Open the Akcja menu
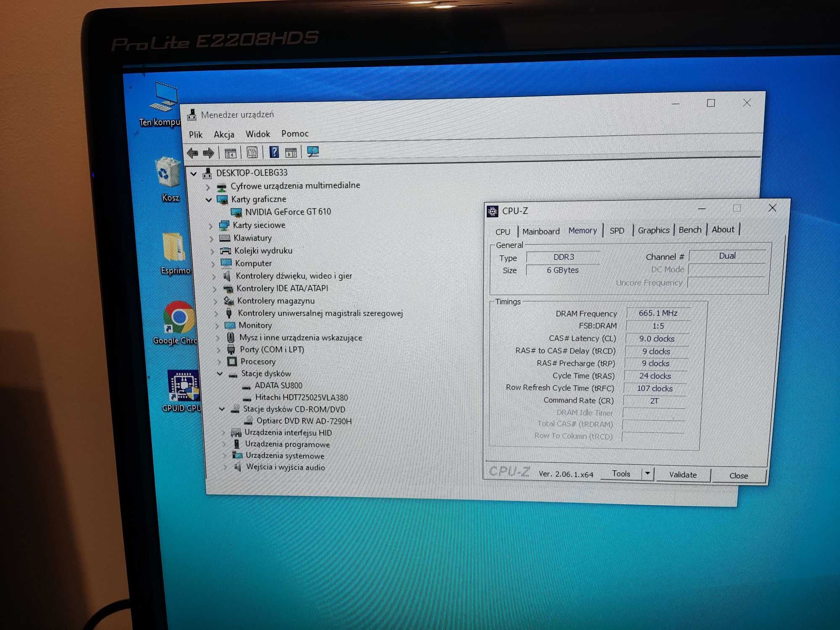This screenshot has height=630, width=840. pos(224,134)
